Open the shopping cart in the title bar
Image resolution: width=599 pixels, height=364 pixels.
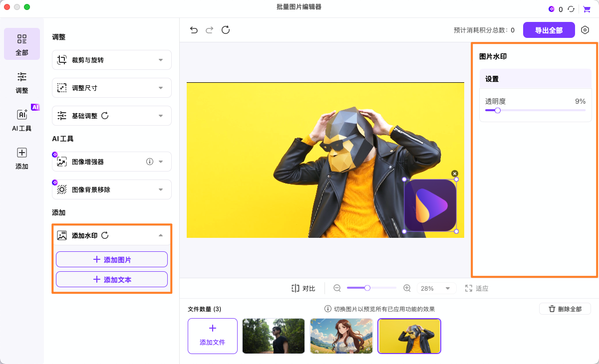[x=587, y=8]
